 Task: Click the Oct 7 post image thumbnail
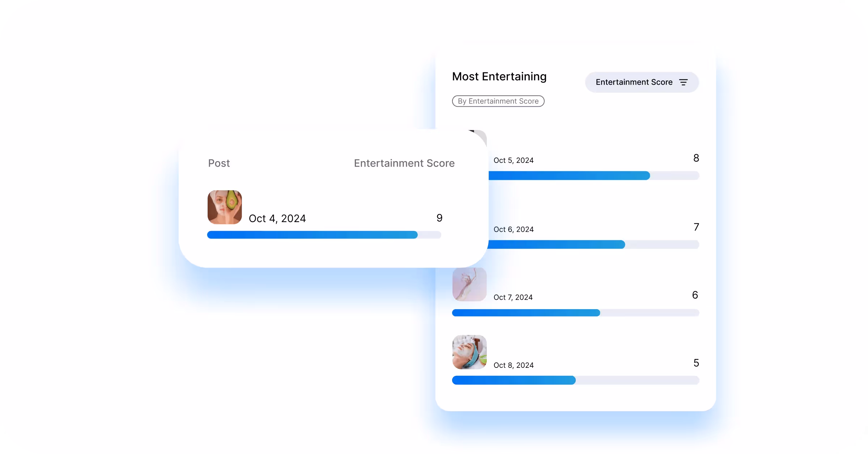pos(469,284)
